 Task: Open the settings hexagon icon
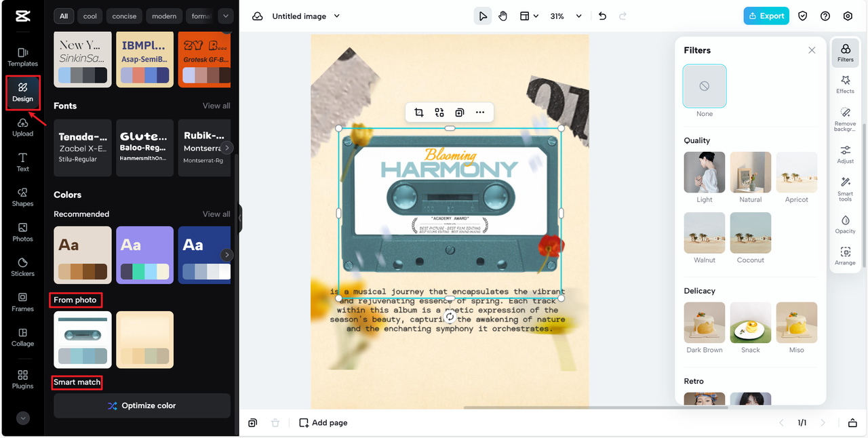848,16
